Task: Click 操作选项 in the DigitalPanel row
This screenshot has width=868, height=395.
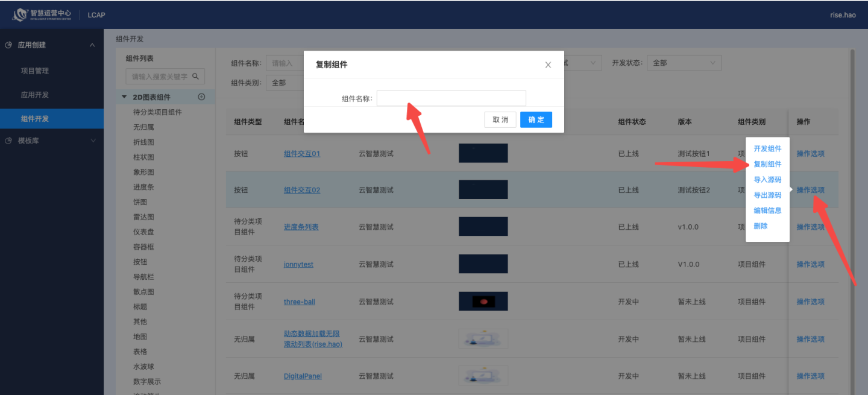Action: click(x=810, y=376)
